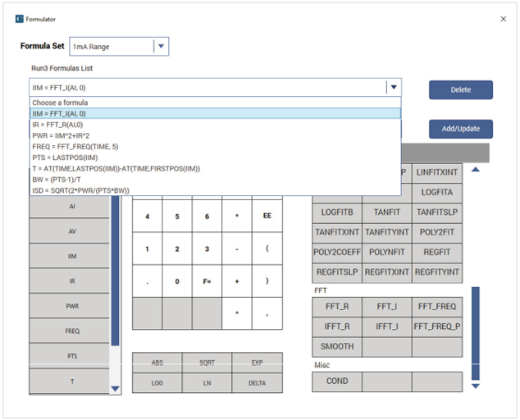Open the Formula Set dropdown arrow
The width and height of the screenshot is (520, 420).
coord(161,47)
